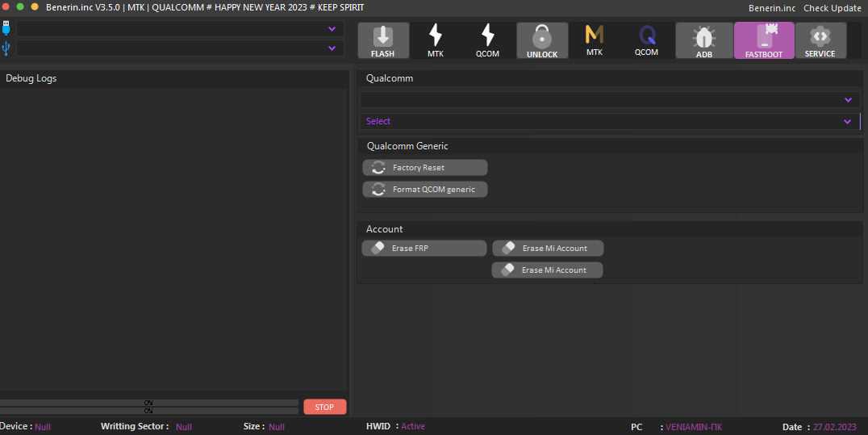Click the purple Q logo QCOM icon
Screen dimensions: 868x435
pyautogui.click(x=646, y=40)
